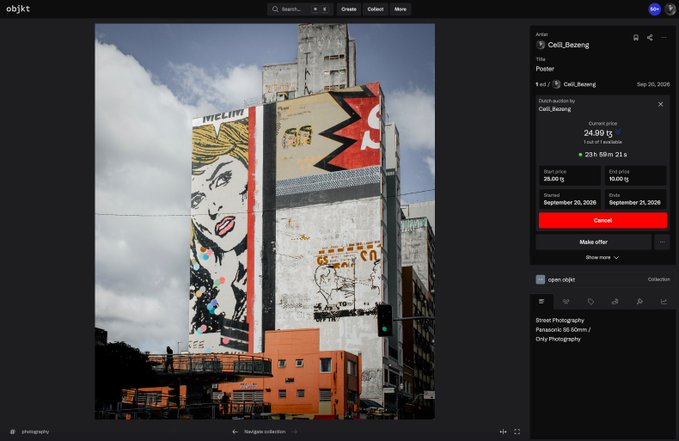The height and width of the screenshot is (441, 679).
Task: Click the Make offer button
Action: point(593,242)
